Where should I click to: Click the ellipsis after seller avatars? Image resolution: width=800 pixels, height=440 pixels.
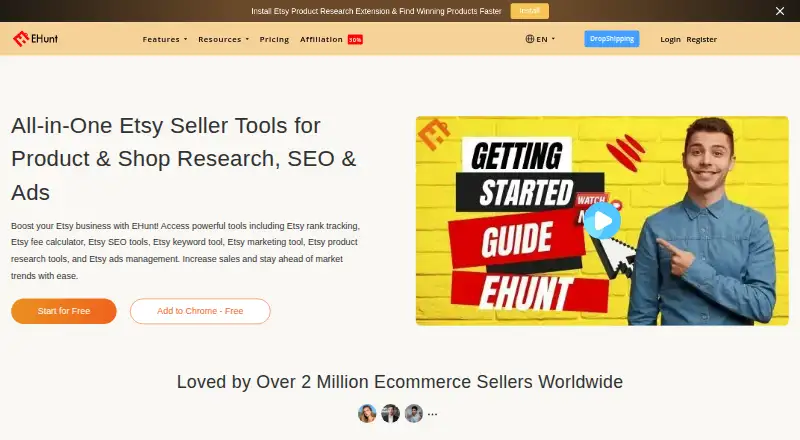tap(432, 414)
